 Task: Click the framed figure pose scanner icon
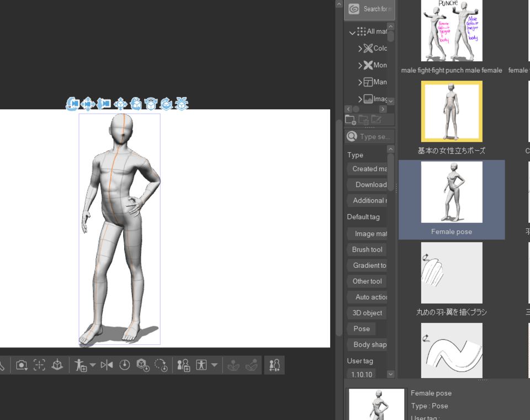[x=202, y=365]
